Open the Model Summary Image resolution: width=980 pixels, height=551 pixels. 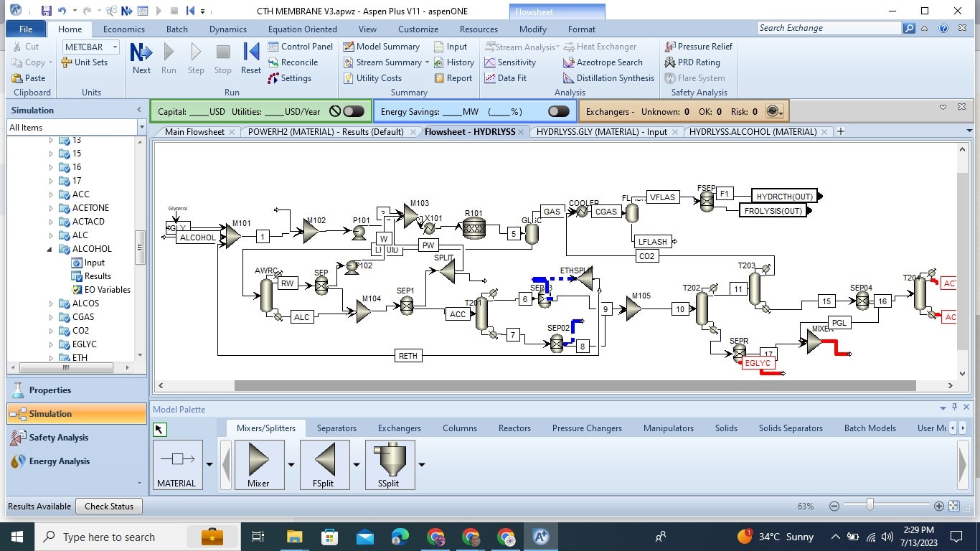(382, 47)
